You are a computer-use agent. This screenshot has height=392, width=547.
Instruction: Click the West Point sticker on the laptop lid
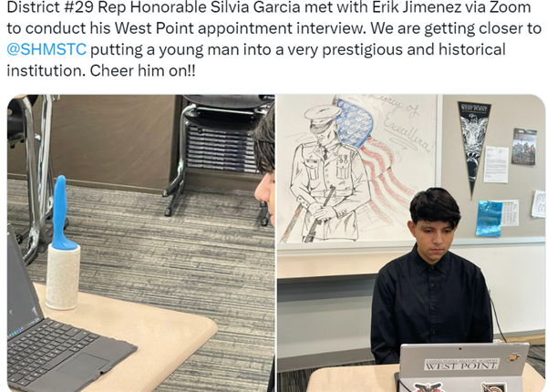(461, 365)
